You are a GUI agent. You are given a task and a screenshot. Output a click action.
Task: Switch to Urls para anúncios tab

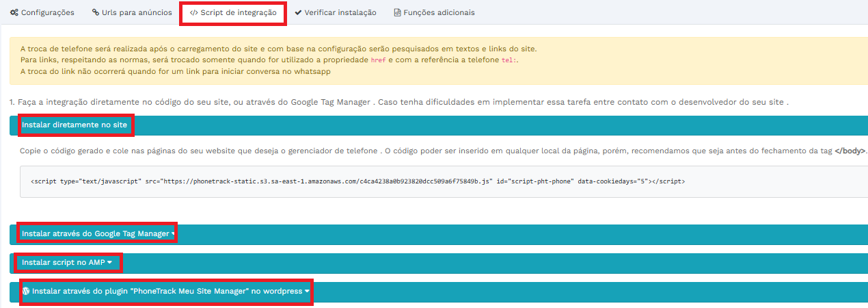(x=132, y=12)
